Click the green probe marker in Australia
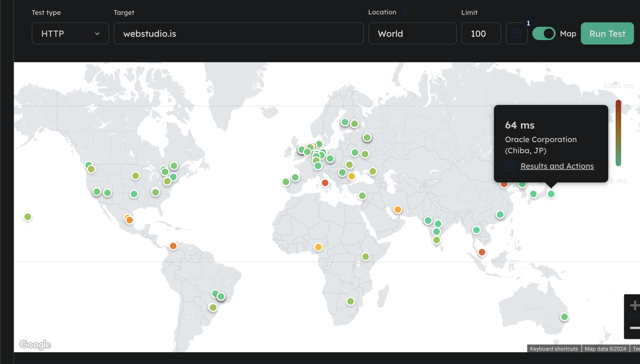This screenshot has height=364, width=640. coord(564,317)
